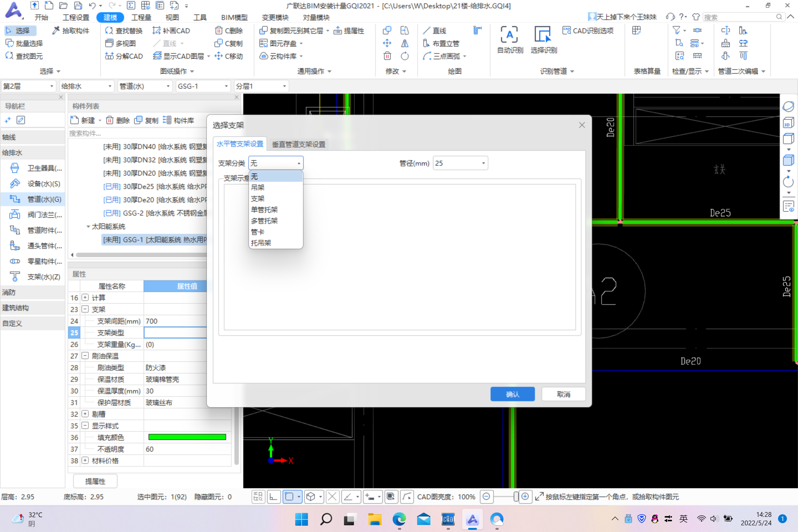Open the GSG-1 component dropdown
Viewport: 798px width, 532px height.
(203, 86)
